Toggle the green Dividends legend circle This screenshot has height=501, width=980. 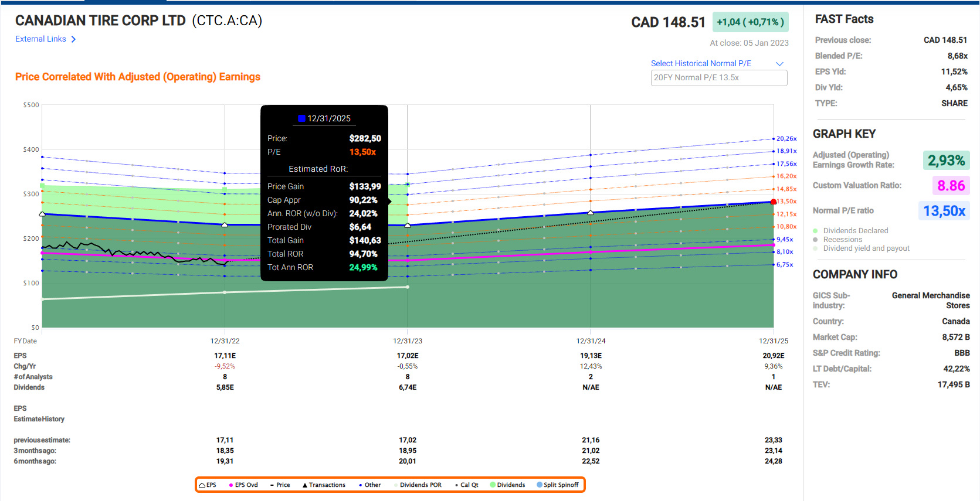coord(493,485)
